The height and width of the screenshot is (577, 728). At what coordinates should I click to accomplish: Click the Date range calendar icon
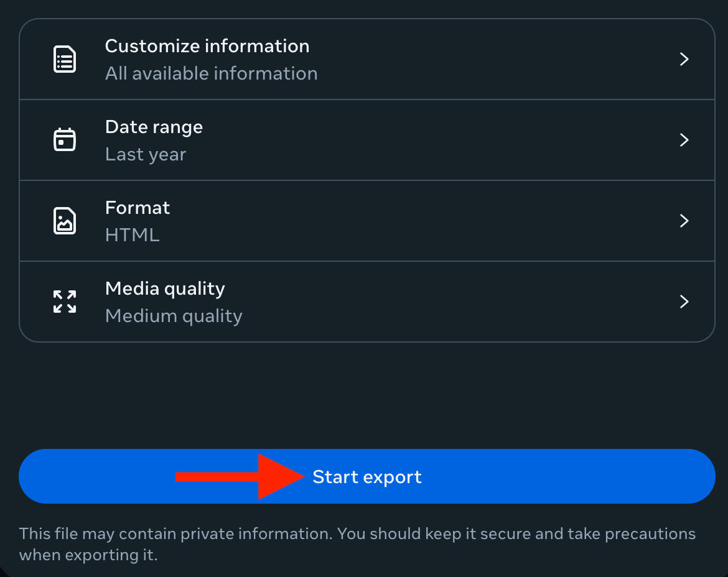point(65,140)
